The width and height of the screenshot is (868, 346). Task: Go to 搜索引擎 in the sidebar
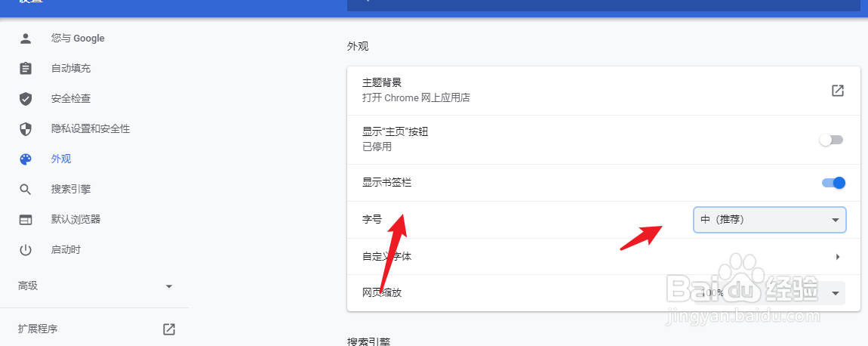coord(71,190)
